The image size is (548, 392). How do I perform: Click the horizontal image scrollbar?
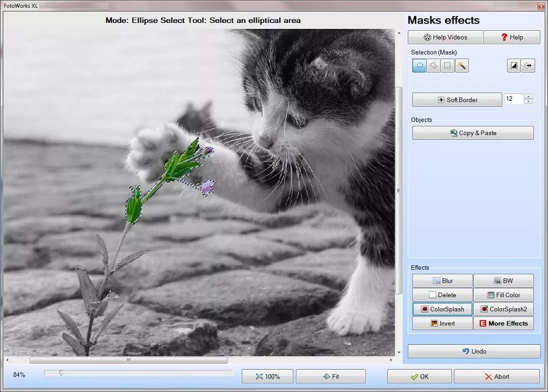pos(128,360)
